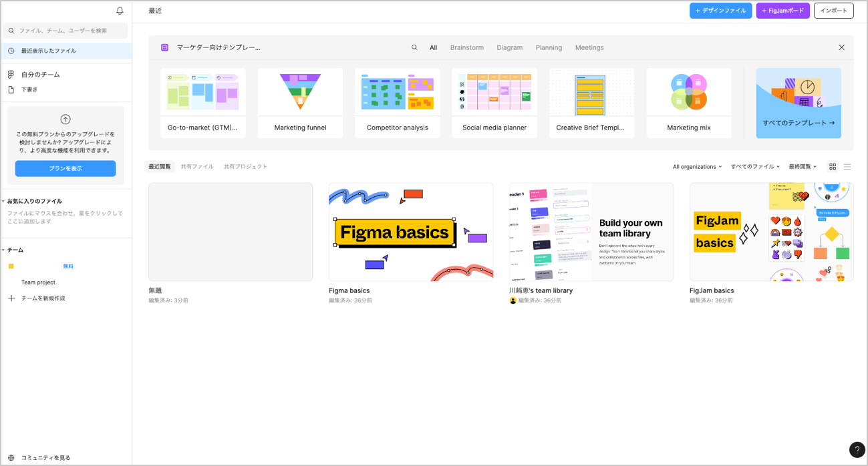
Task: Click the drafts page icon
Action: 11,89
